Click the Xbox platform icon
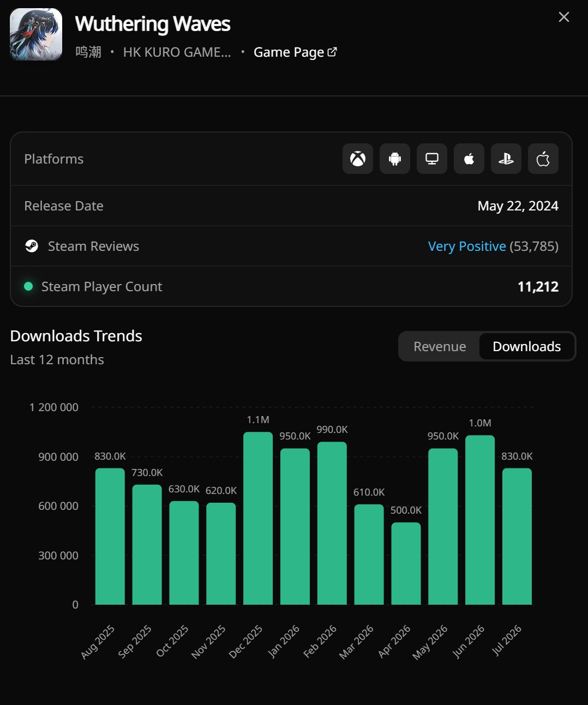The height and width of the screenshot is (705, 588). (358, 159)
